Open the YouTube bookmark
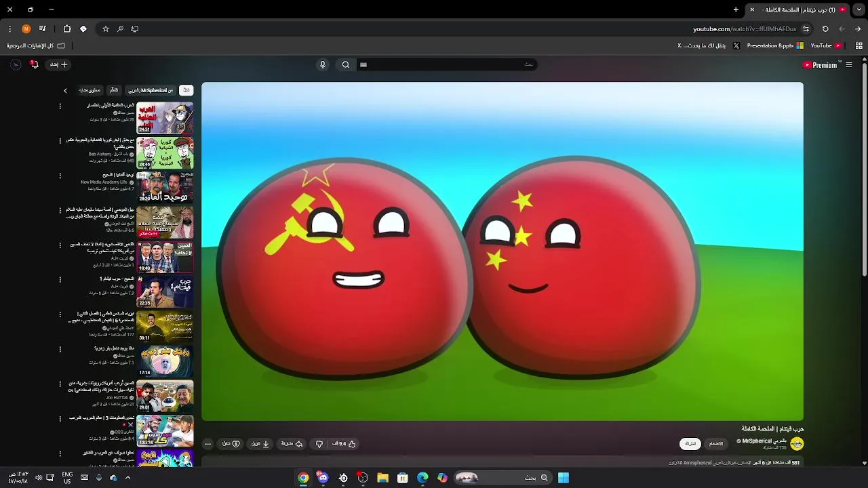Viewport: 868px width, 488px height. pyautogui.click(x=826, y=45)
